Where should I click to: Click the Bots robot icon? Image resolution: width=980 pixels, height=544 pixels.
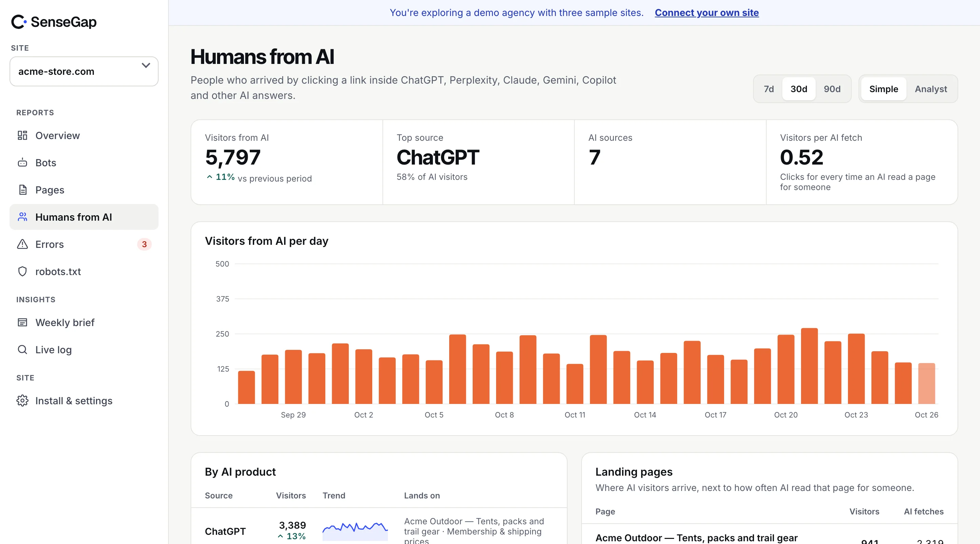pyautogui.click(x=22, y=163)
